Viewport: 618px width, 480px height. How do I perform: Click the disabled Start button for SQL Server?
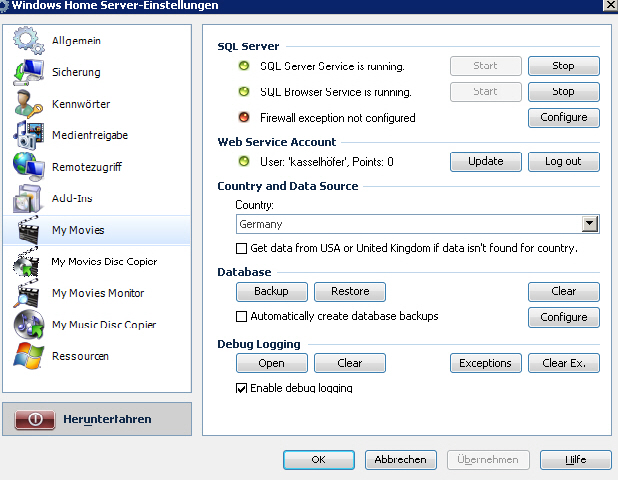(x=486, y=66)
